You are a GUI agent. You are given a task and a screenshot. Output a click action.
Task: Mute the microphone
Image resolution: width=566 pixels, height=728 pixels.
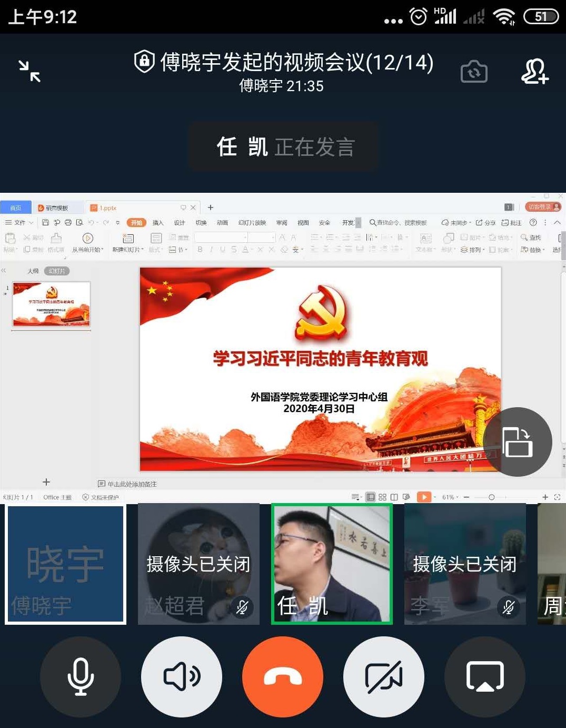tap(81, 677)
